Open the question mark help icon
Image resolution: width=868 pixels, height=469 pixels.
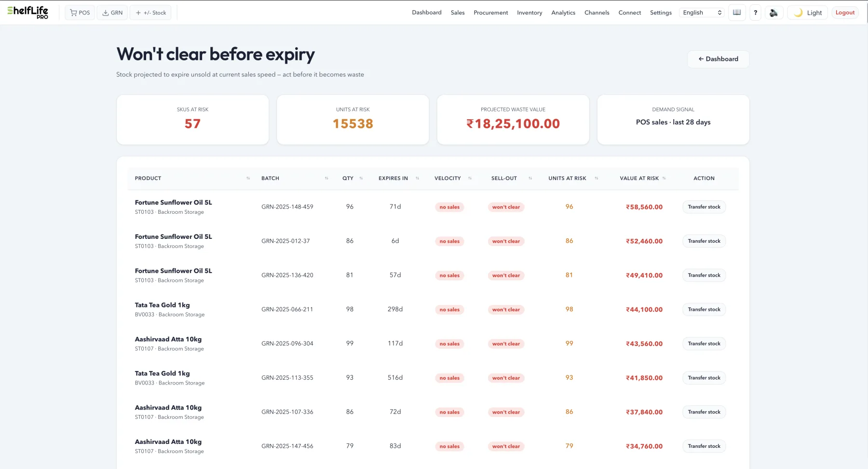pos(756,13)
